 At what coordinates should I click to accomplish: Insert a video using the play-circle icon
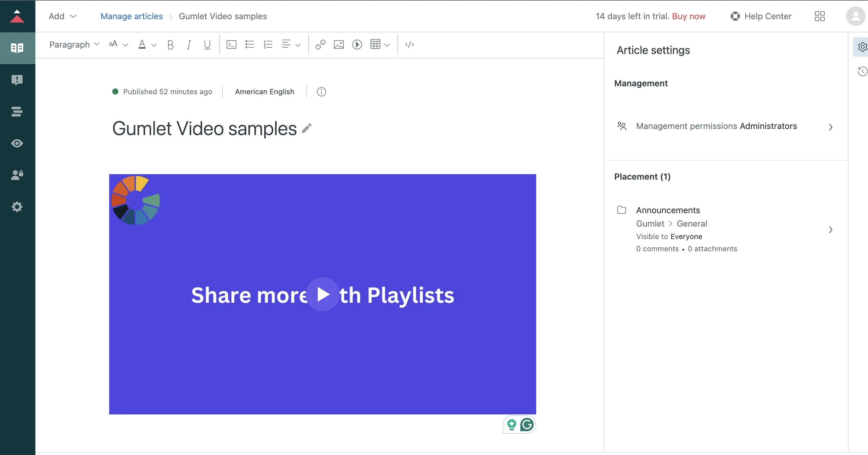tap(357, 45)
